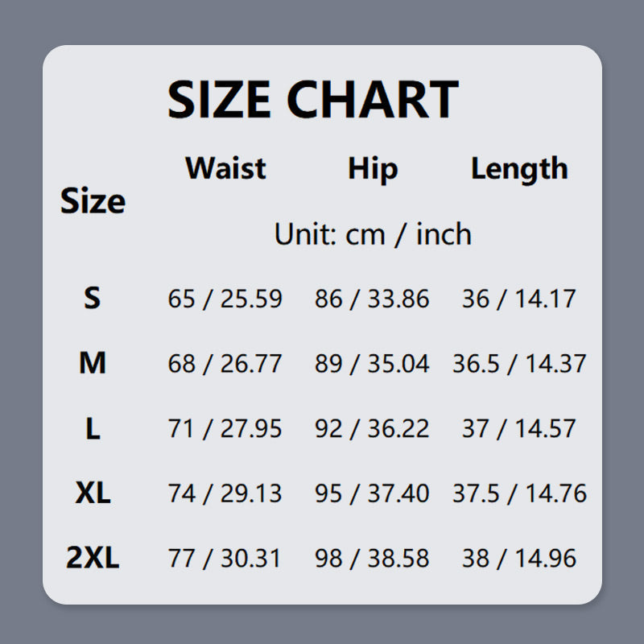Select the XL size row label
Screen dimensions: 644x644
[93, 493]
